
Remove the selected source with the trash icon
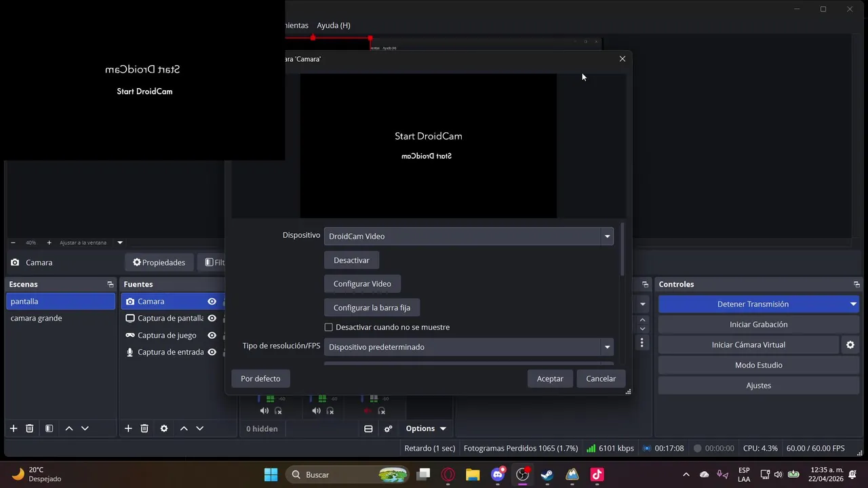click(144, 428)
